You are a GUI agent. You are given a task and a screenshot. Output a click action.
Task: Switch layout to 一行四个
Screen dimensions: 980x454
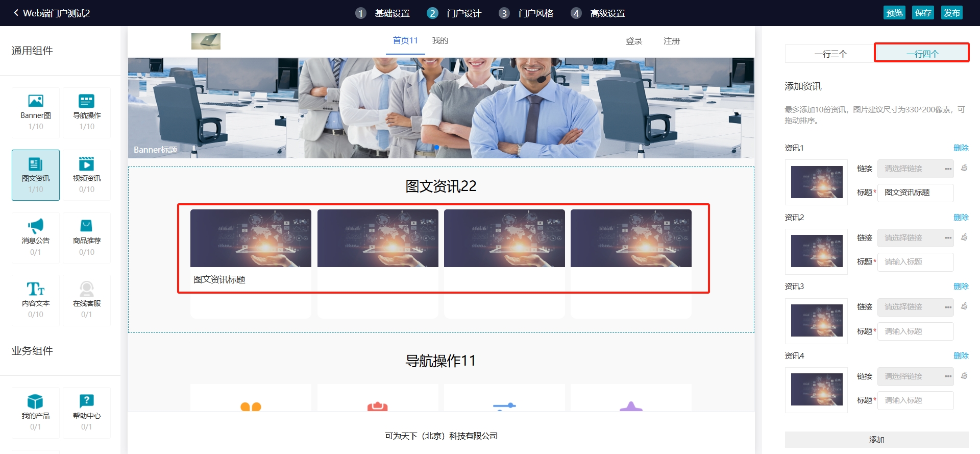click(x=922, y=54)
